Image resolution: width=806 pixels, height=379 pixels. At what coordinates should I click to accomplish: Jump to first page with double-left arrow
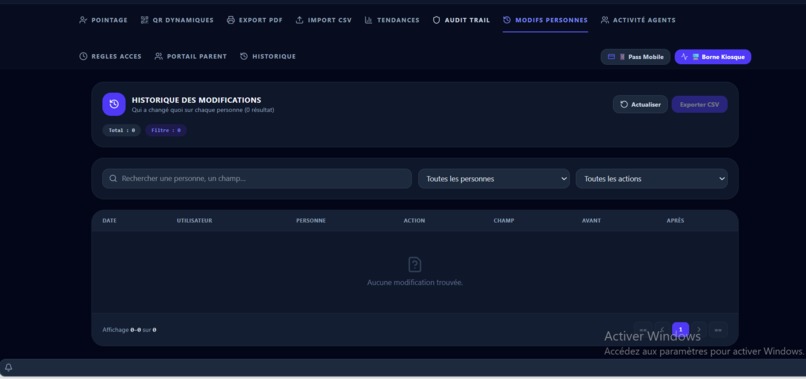click(x=643, y=330)
